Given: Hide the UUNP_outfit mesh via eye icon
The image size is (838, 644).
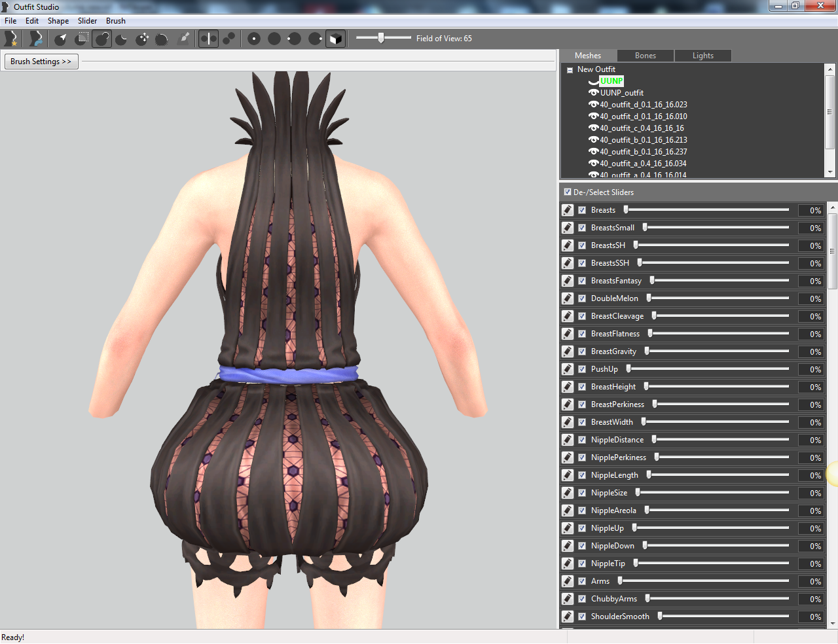Looking at the screenshot, I should point(594,93).
